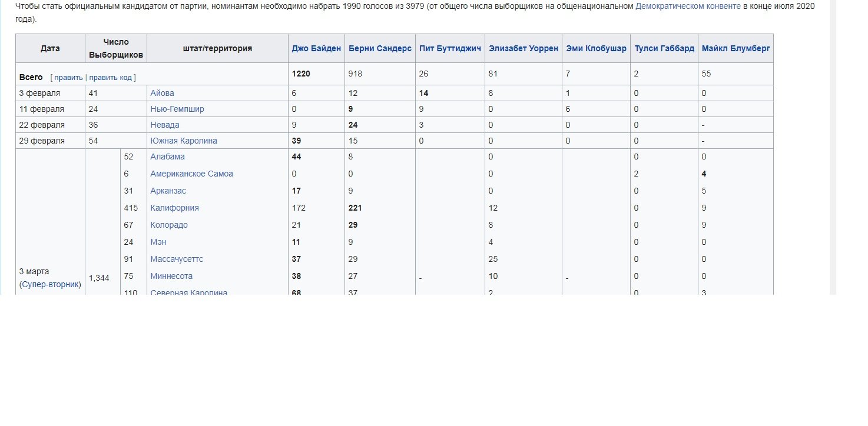Viewport: 868px width, 426px height.
Task: Open the Калифорния state link
Action: pos(174,208)
